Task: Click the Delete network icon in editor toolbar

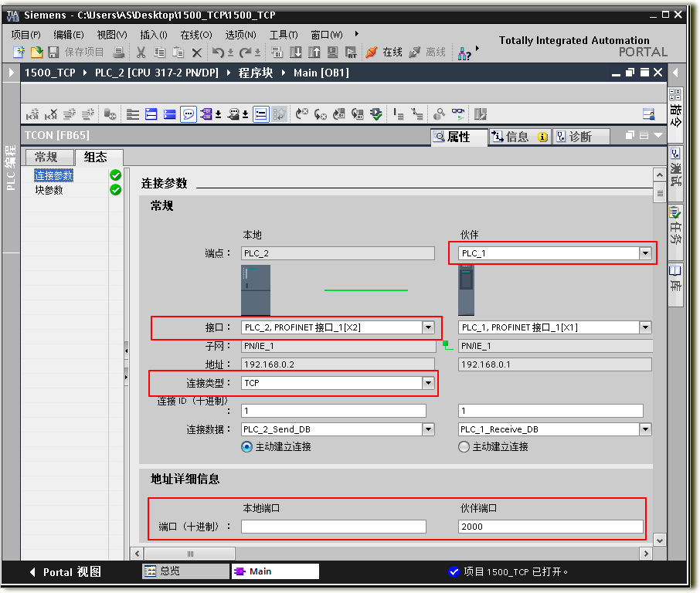Action: point(51,114)
